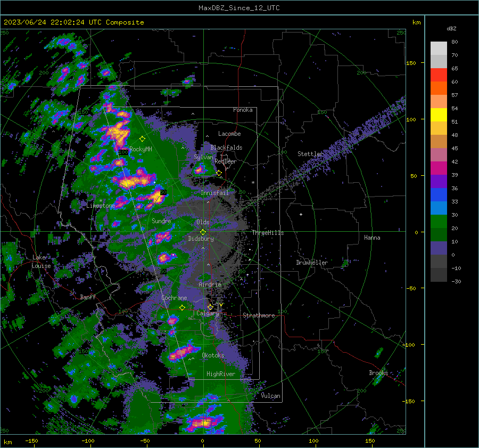This screenshot has height=448, width=479.
Task: Click the light gray swatch between 70 and 80
Action: [x=439, y=48]
